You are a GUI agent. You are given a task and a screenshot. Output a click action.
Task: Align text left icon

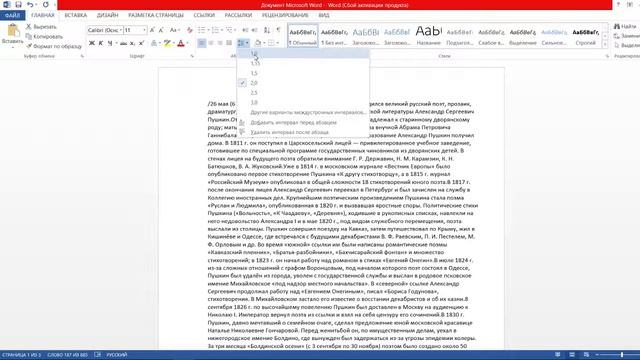coord(202,43)
